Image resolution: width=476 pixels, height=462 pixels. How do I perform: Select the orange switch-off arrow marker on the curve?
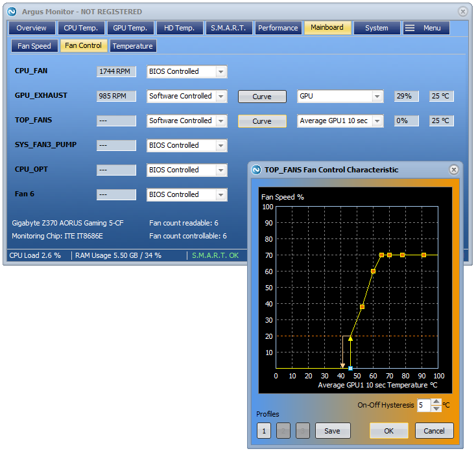[x=342, y=365]
